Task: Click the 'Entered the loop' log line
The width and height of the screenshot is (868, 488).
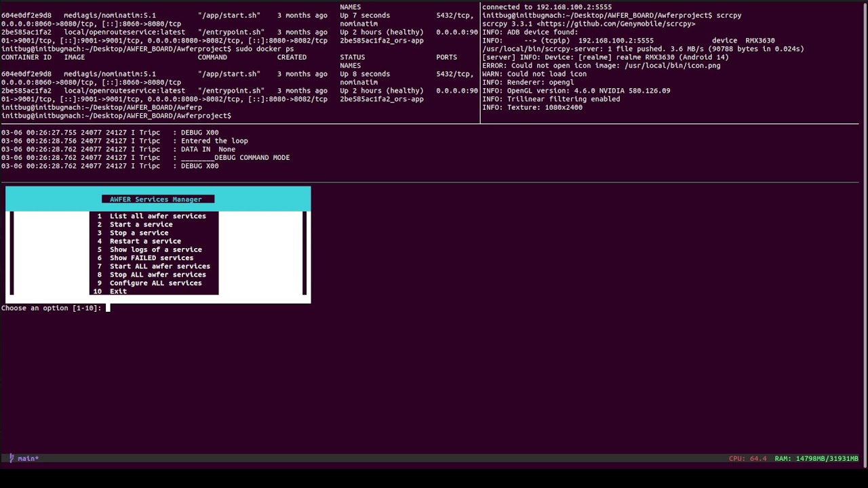Action: pos(125,141)
